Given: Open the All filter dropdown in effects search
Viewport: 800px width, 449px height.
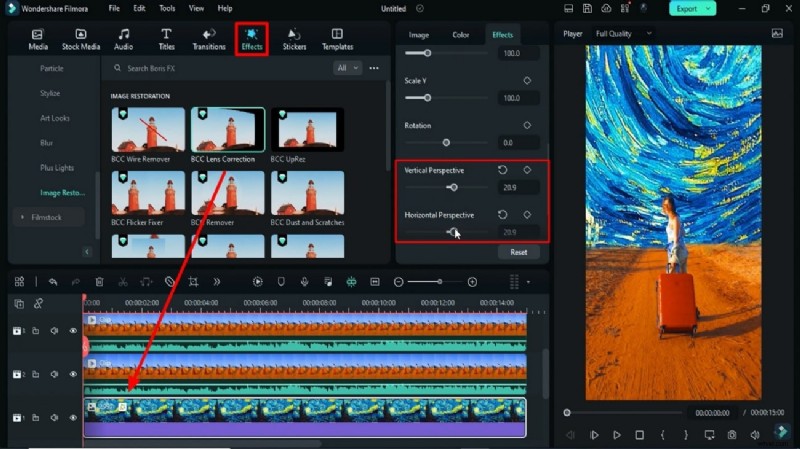Looking at the screenshot, I should click(x=347, y=68).
